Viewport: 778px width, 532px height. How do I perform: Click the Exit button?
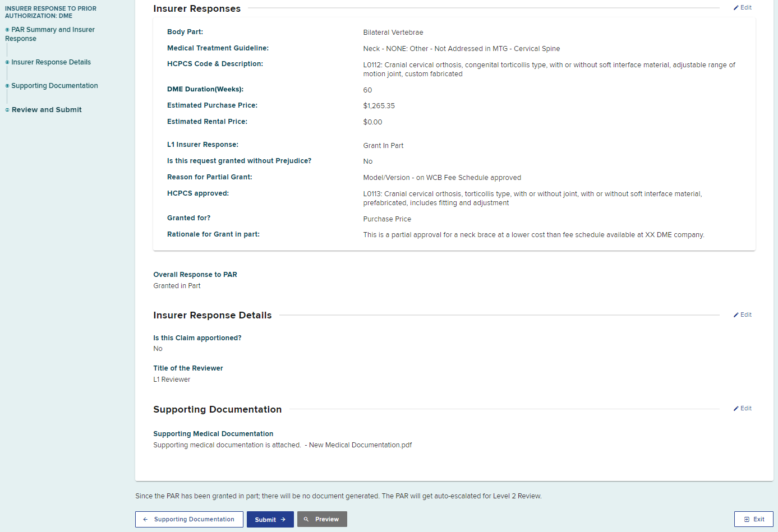coord(754,519)
